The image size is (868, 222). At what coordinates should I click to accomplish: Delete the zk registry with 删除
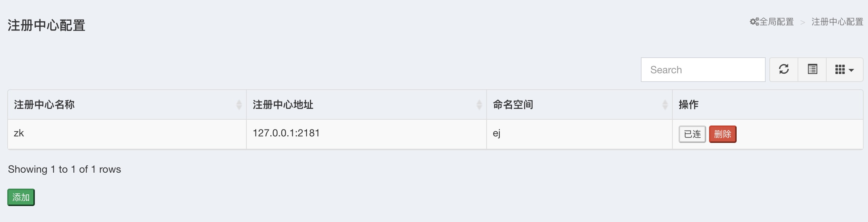point(722,134)
